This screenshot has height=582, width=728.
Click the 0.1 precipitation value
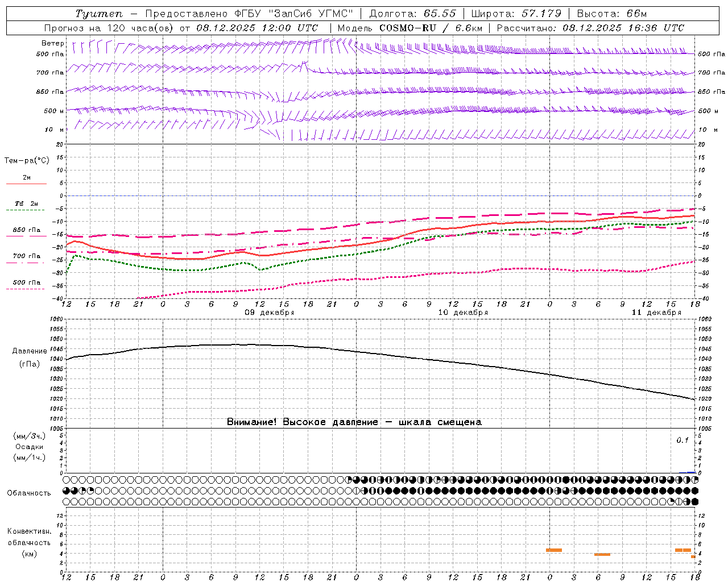(682, 440)
